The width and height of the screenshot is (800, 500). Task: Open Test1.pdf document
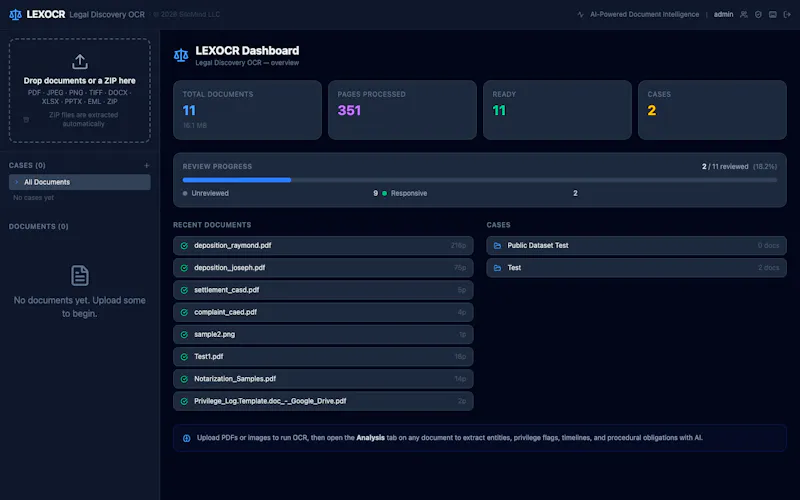tap(323, 357)
